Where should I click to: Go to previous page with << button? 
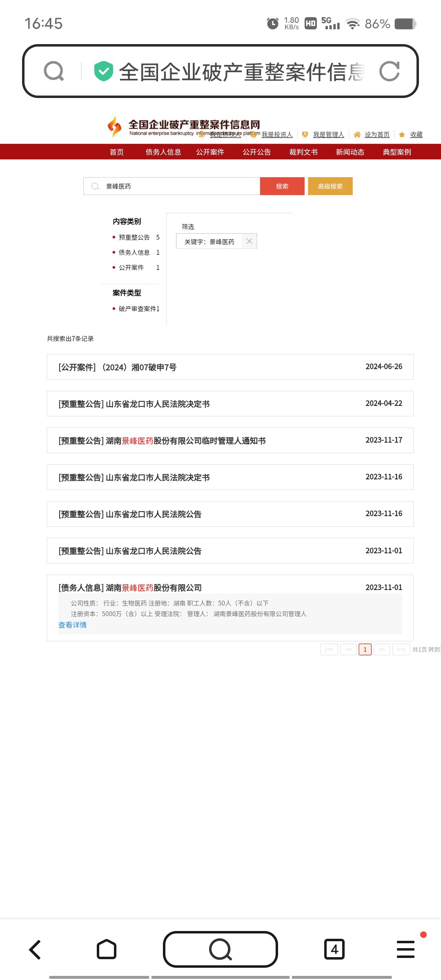pos(348,649)
